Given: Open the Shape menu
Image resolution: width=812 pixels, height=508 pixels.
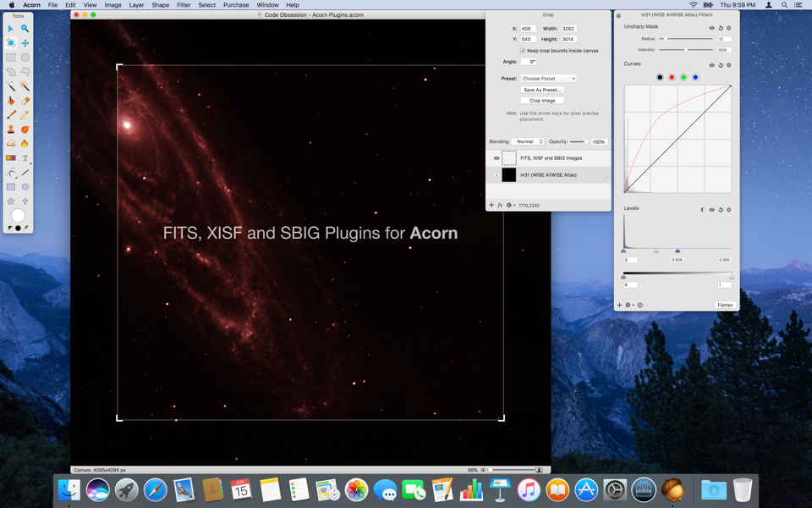Looking at the screenshot, I should [161, 5].
